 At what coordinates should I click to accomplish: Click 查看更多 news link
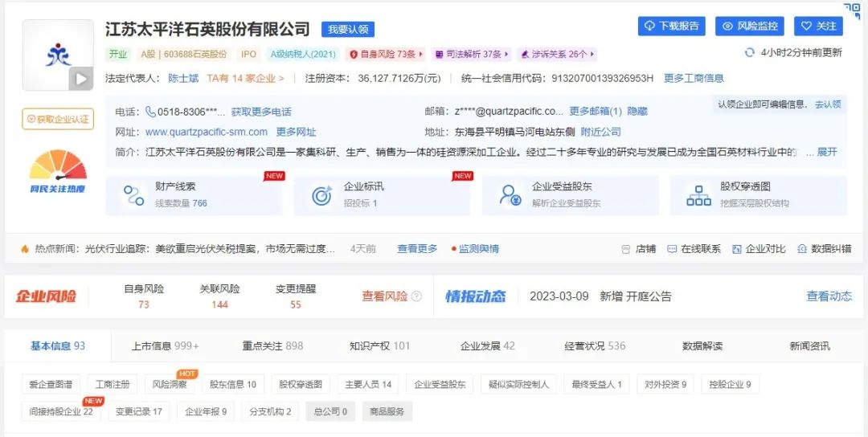point(417,249)
